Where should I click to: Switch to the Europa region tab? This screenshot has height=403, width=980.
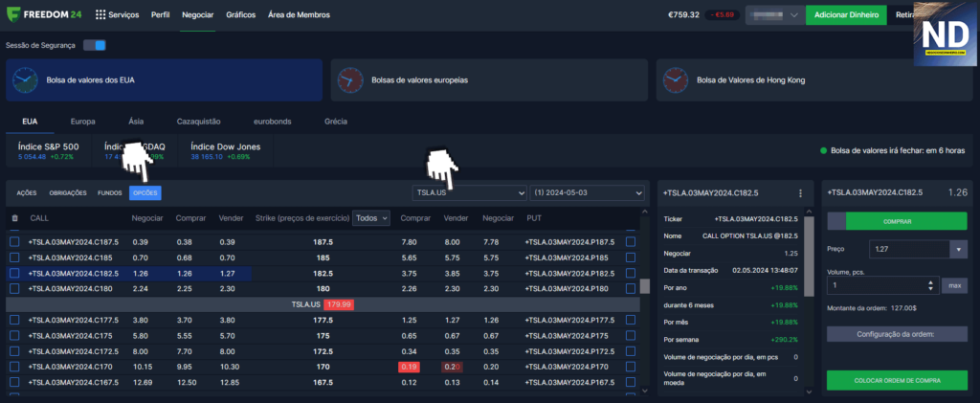coord(82,122)
